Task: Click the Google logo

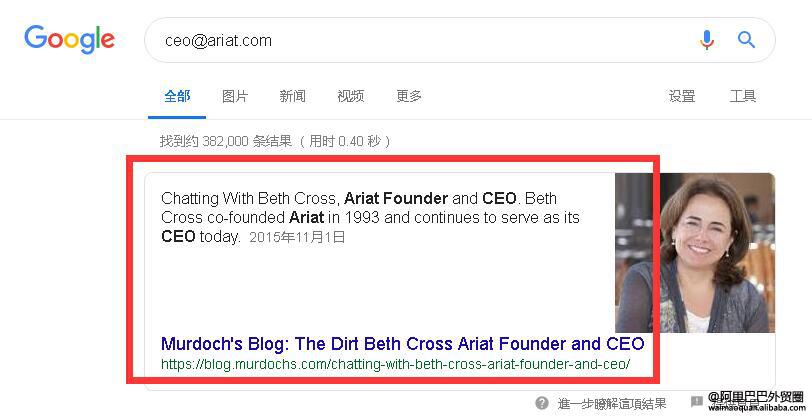Action: click(x=70, y=39)
